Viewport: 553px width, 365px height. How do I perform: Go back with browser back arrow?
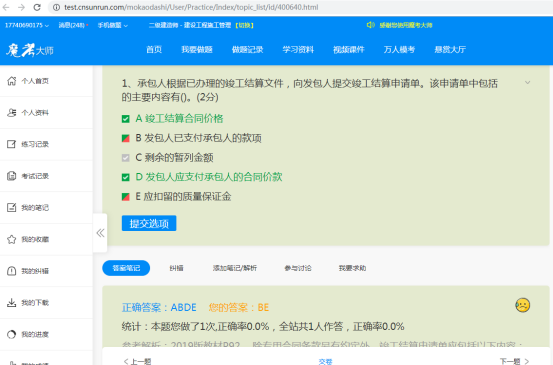coord(6,7)
